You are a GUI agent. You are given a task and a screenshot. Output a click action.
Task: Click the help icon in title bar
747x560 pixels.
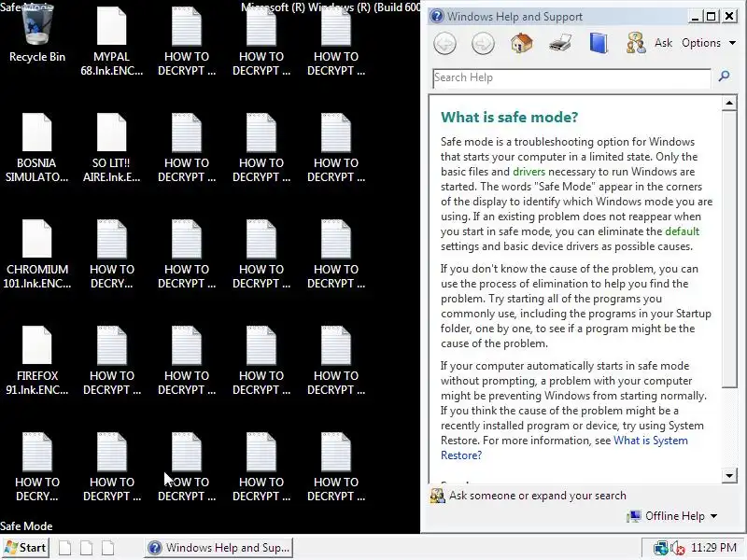[x=436, y=16]
